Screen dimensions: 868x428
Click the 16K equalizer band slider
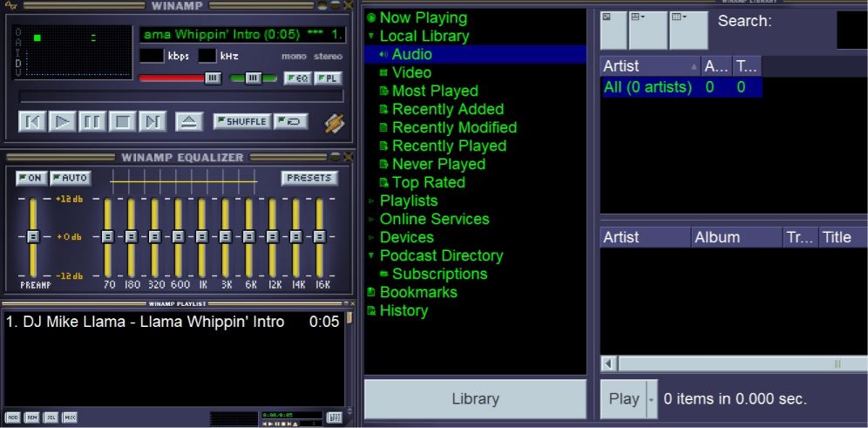coord(320,237)
